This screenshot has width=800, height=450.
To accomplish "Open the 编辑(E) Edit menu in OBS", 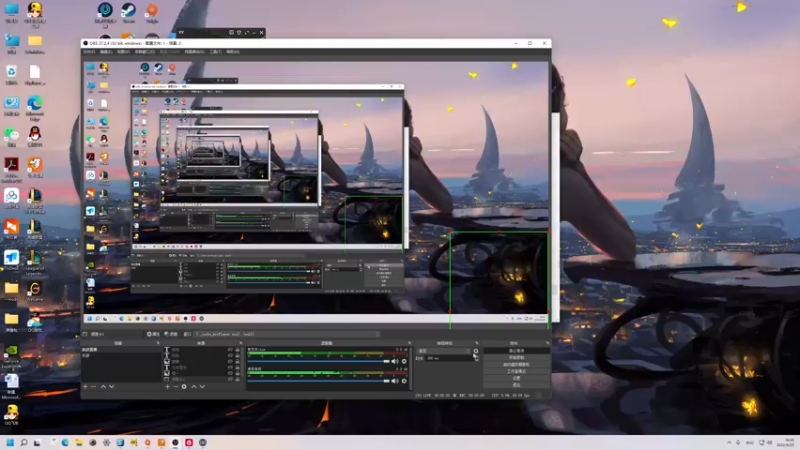I will coord(106,52).
